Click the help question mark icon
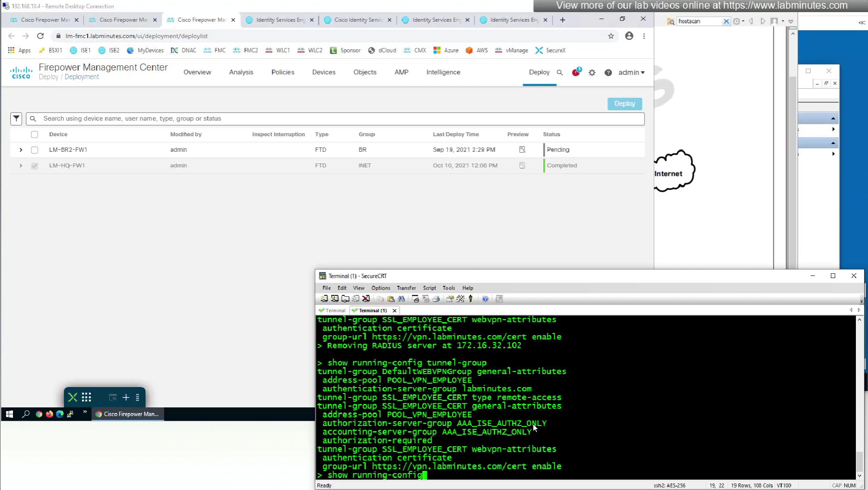 (608, 73)
